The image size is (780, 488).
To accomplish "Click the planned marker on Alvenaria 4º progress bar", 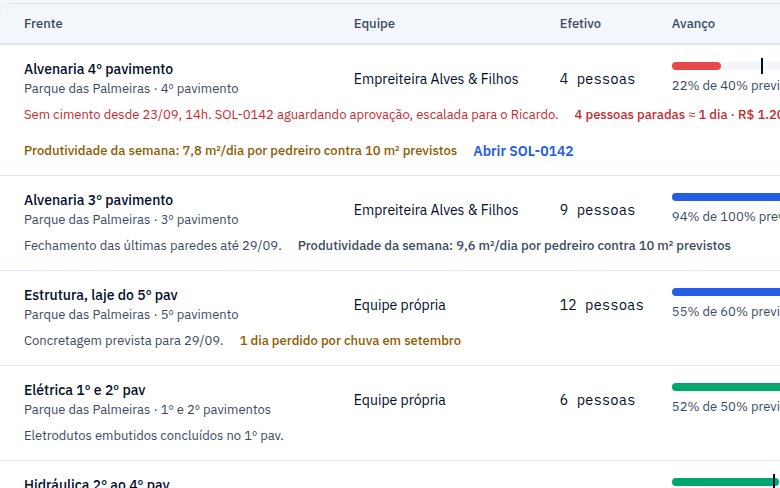I will click(762, 66).
